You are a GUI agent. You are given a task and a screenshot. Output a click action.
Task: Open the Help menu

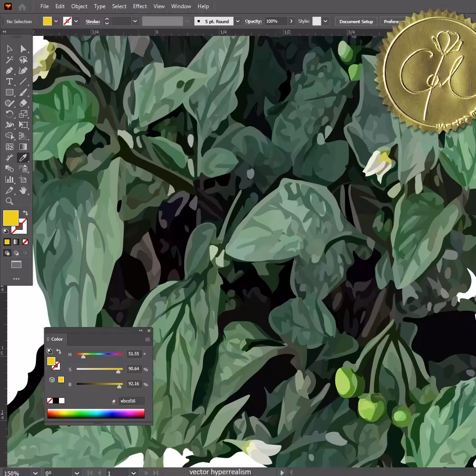tap(203, 6)
